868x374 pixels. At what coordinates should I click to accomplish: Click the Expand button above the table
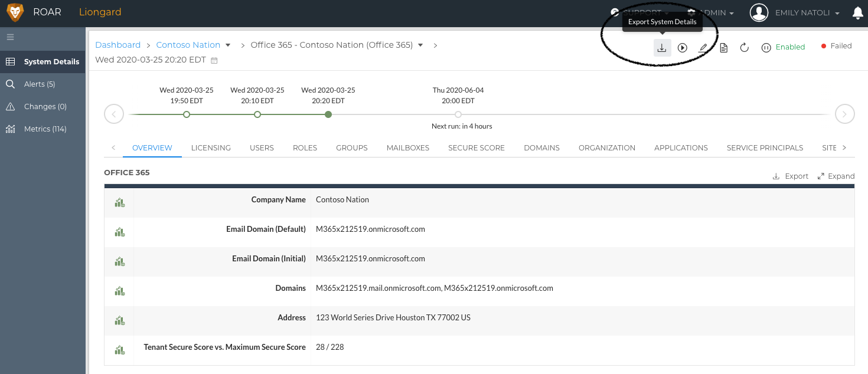click(x=836, y=176)
